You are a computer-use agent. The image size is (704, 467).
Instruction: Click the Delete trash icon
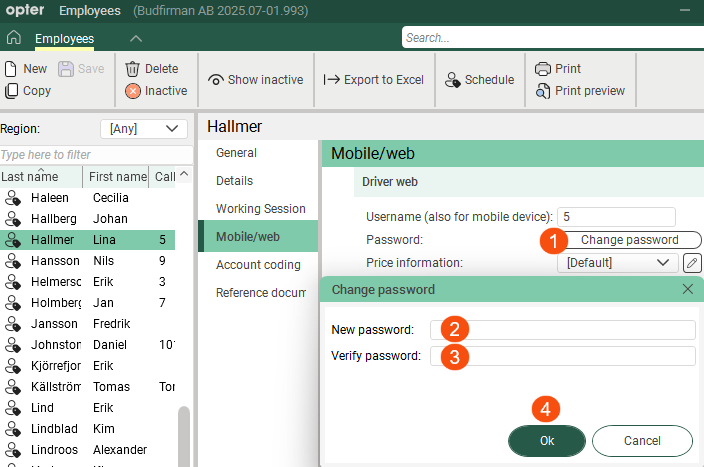132,69
